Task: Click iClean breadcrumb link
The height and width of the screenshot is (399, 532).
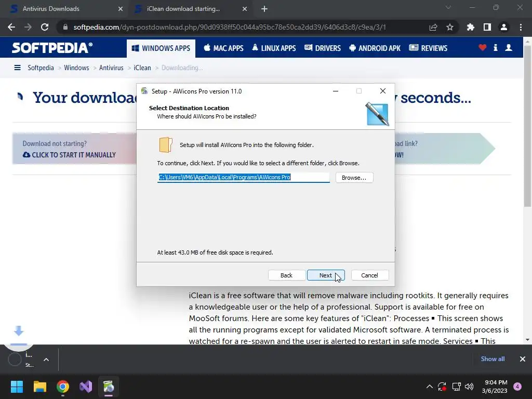Action: point(142,68)
